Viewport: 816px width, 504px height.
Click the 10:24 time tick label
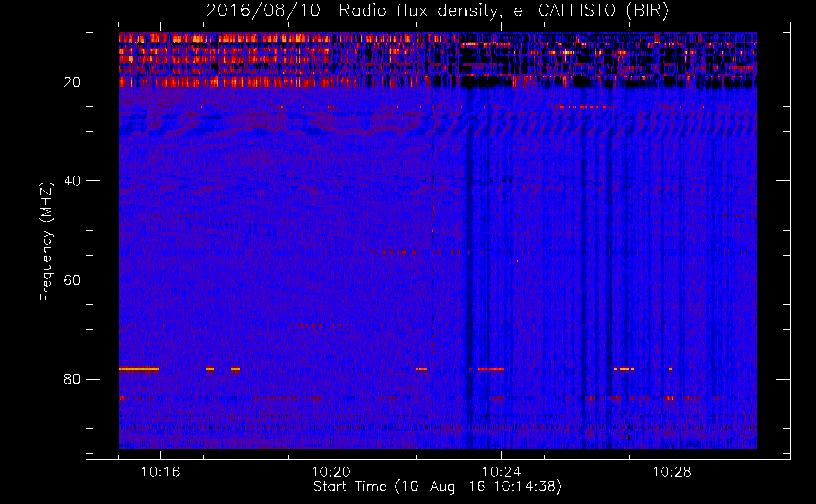(501, 472)
